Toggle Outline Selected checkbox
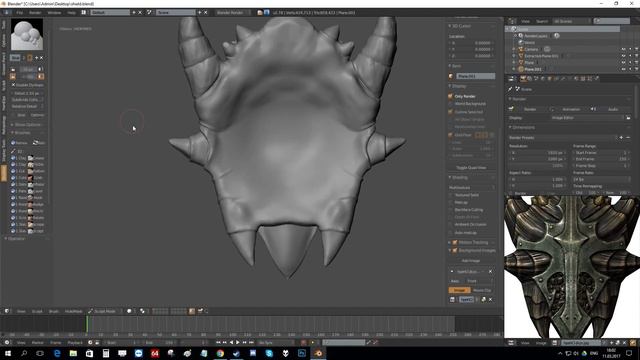The width and height of the screenshot is (640, 360). pyautogui.click(x=451, y=112)
